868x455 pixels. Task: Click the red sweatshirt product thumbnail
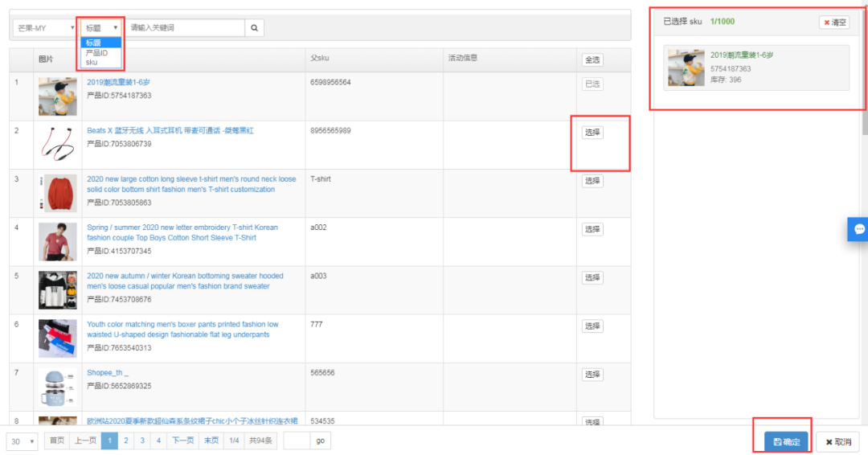57,193
